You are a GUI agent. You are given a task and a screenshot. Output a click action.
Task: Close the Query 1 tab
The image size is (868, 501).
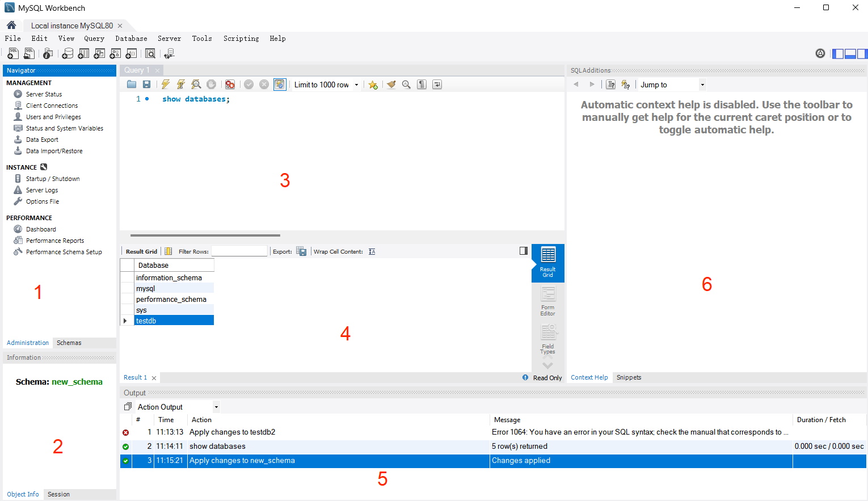[x=157, y=70]
